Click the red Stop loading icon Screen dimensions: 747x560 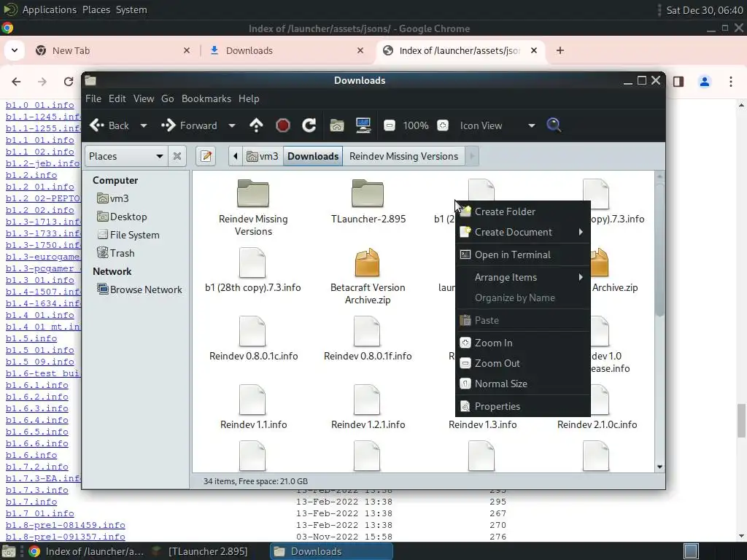coord(282,125)
